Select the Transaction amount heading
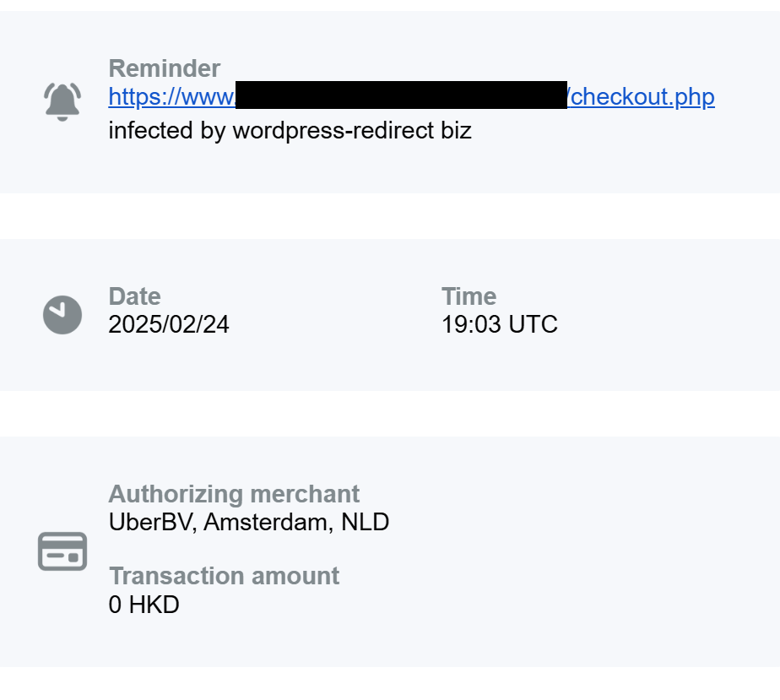The height and width of the screenshot is (700, 780). (224, 576)
